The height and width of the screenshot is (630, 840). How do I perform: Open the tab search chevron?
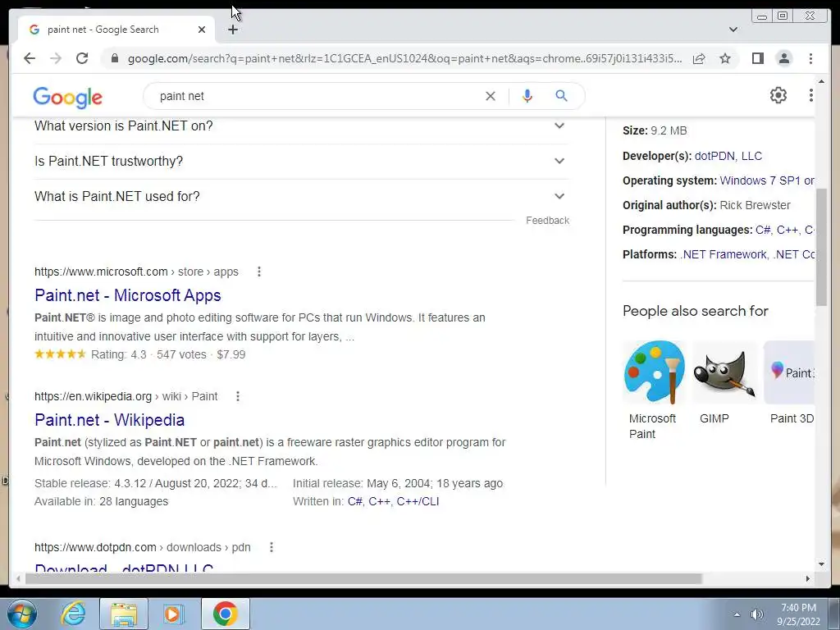point(733,30)
